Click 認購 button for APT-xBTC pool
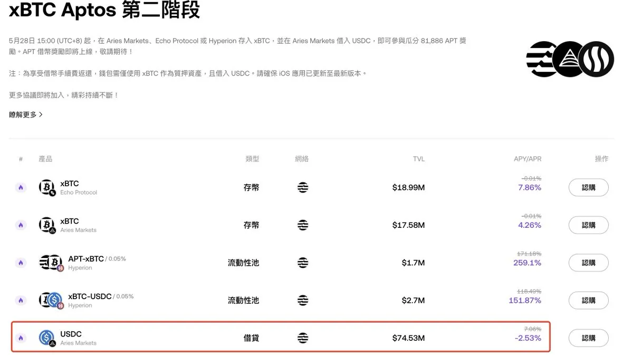This screenshot has height=364, width=633. click(x=588, y=263)
